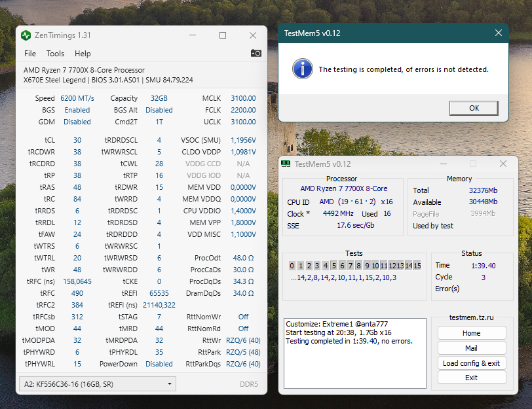Click the DDR5 label in ZenTimings
The width and height of the screenshot is (532, 409).
[249, 384]
